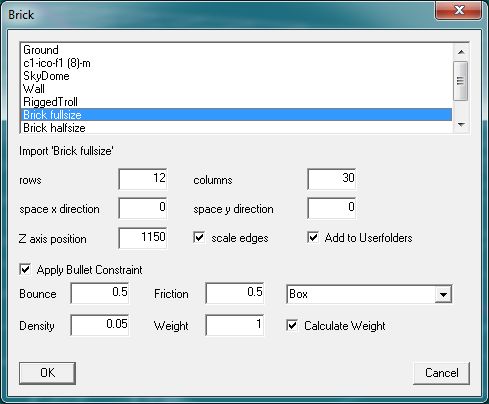Image resolution: width=489 pixels, height=404 pixels.
Task: Close the Brick dialog window
Action: coord(459,10)
